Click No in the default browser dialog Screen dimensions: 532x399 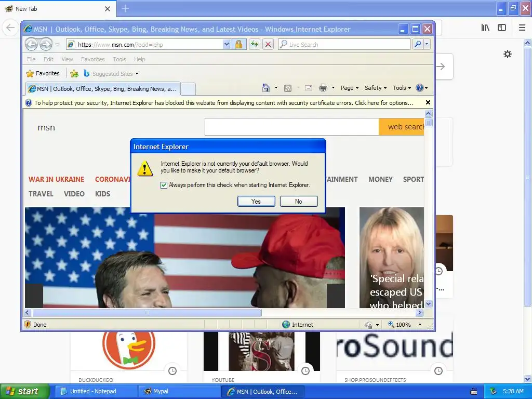tap(299, 201)
